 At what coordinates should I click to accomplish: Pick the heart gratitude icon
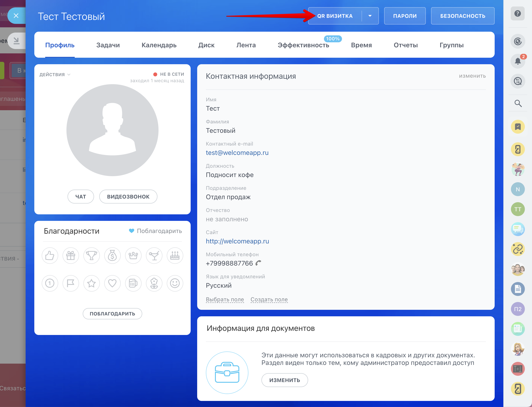pos(112,283)
